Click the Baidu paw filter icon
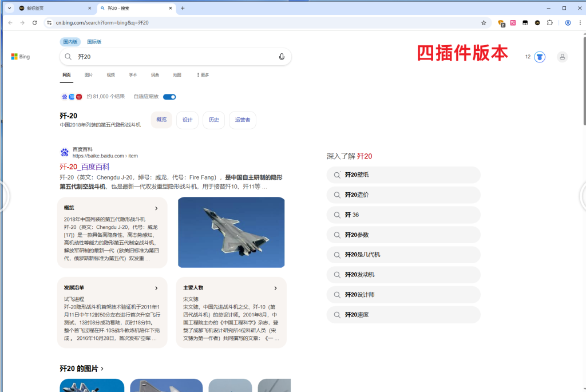 [x=64, y=97]
